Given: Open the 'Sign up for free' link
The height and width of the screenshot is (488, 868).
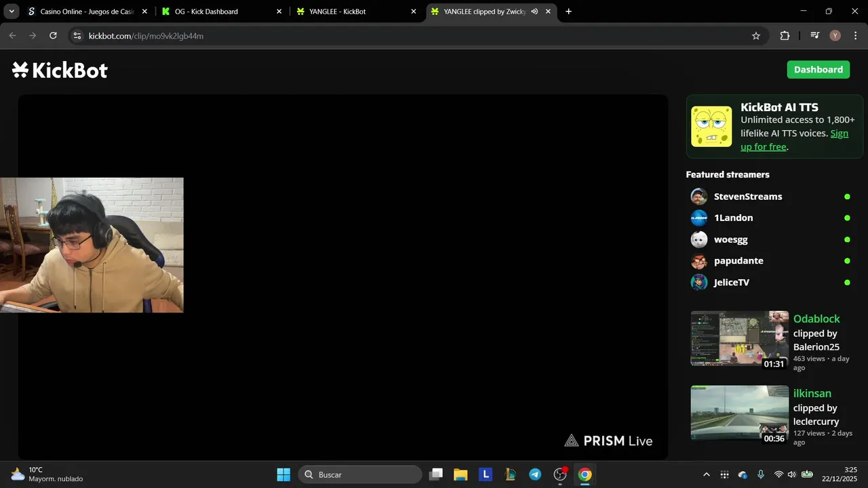Looking at the screenshot, I should [794, 140].
